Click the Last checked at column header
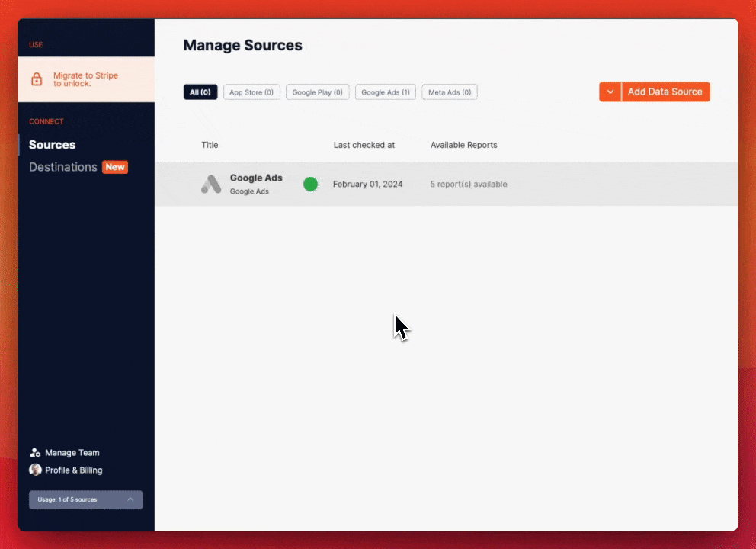This screenshot has width=756, height=549. [x=364, y=145]
